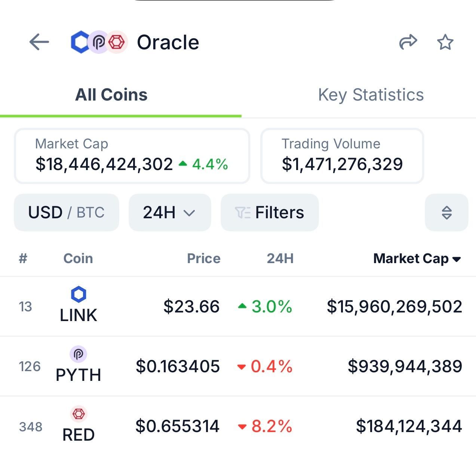Sort by the Price column header

(x=203, y=259)
